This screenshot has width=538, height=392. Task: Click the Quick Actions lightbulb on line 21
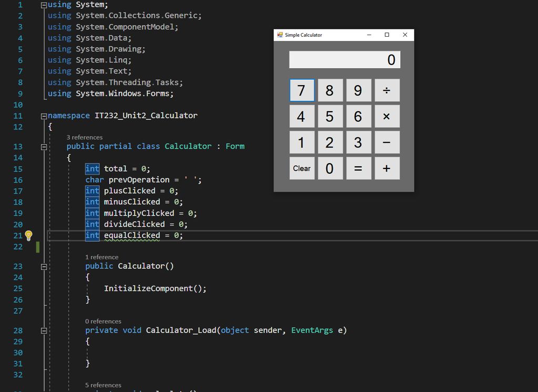tap(29, 236)
